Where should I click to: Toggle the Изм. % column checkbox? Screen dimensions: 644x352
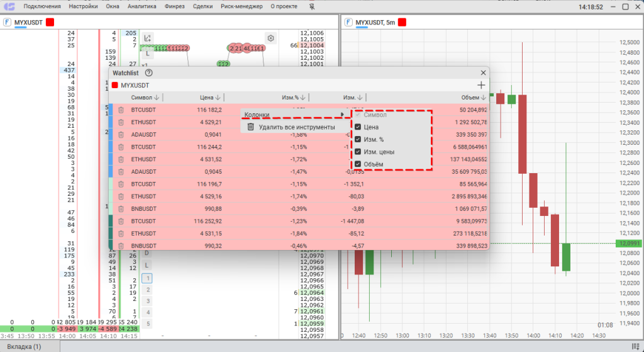point(358,139)
